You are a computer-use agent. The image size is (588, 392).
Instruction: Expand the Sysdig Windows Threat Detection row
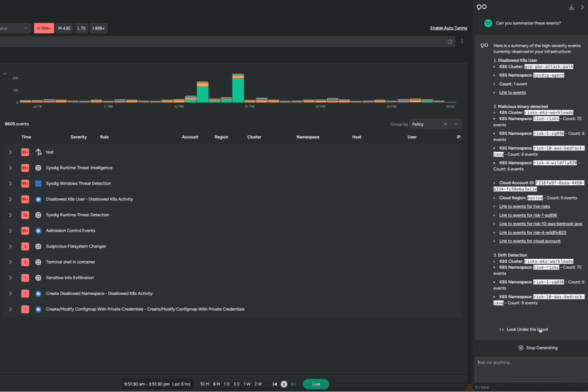point(11,184)
